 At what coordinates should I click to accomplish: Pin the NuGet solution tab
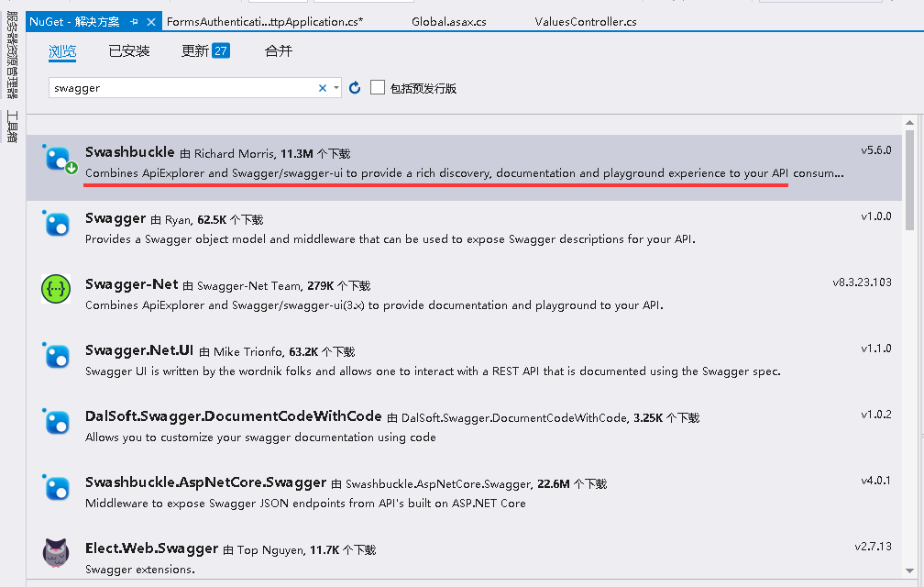[135, 22]
